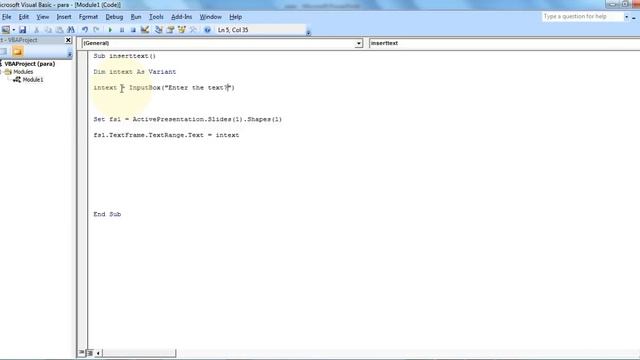Screen dimensions: 640x360
Task: Click the View Object icon in Project Explorer
Action: (3, 51)
